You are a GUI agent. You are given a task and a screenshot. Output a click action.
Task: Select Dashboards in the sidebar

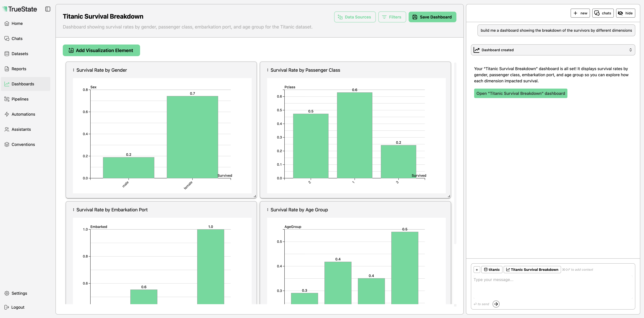click(25, 84)
